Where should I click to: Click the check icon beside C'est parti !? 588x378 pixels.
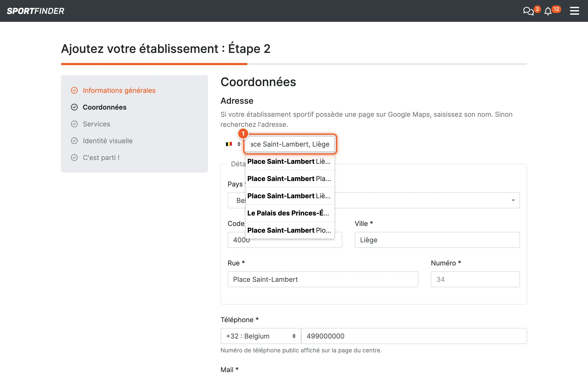tap(74, 157)
